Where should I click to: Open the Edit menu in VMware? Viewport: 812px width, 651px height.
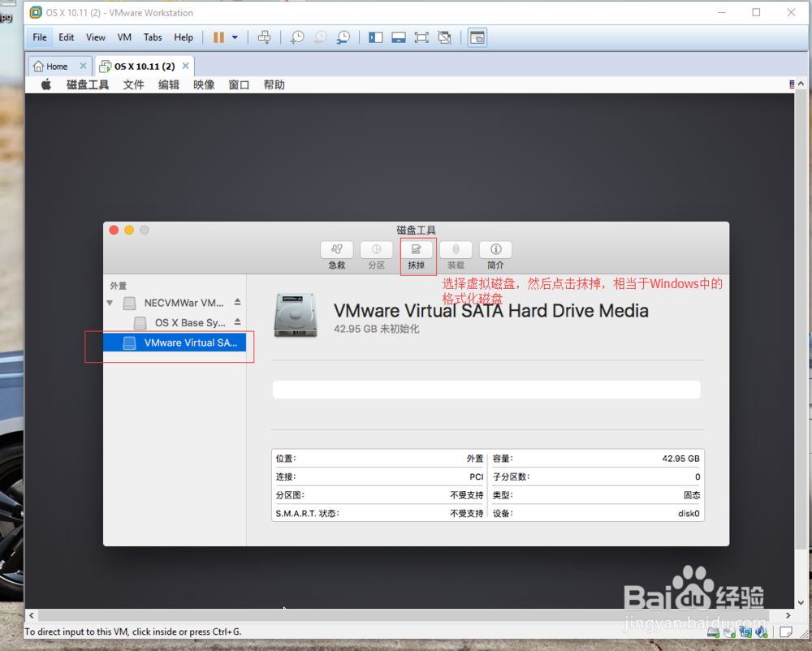coord(67,37)
